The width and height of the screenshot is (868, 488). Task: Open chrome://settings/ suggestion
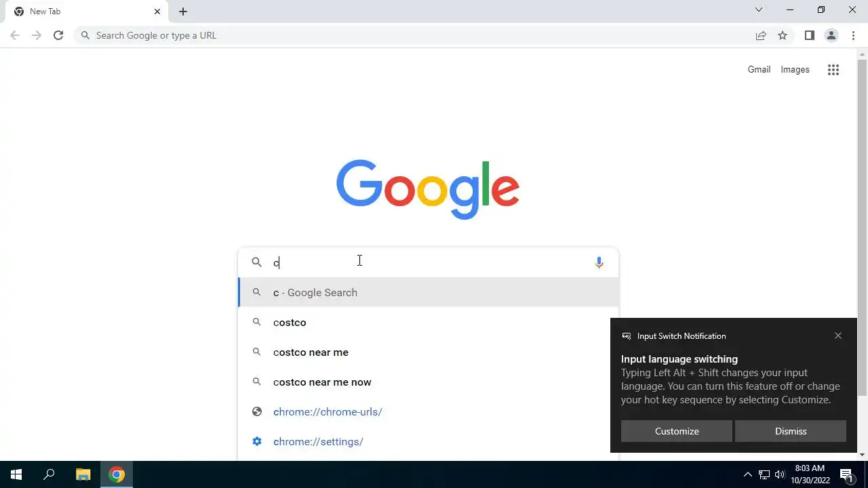pyautogui.click(x=429, y=441)
